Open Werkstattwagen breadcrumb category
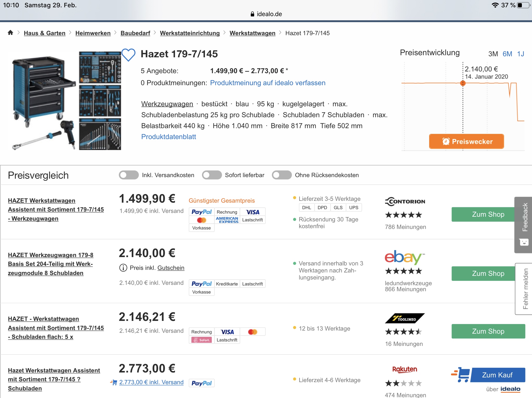532x398 pixels. coord(252,33)
